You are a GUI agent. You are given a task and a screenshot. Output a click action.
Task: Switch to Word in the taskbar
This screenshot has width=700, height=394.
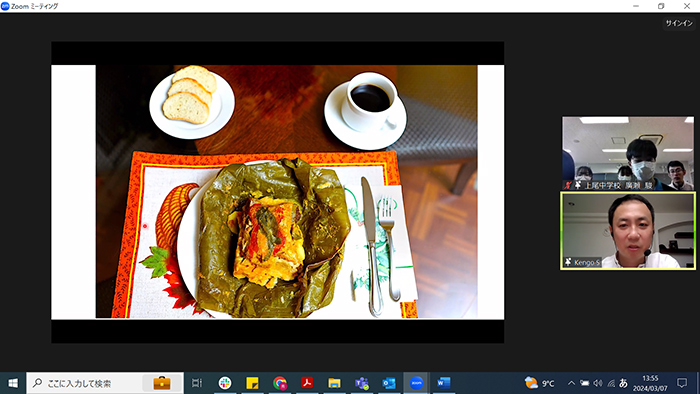click(x=443, y=383)
